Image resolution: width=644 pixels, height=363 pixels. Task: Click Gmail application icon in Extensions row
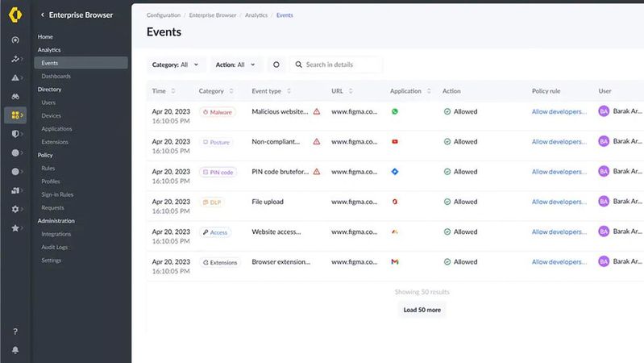click(395, 261)
